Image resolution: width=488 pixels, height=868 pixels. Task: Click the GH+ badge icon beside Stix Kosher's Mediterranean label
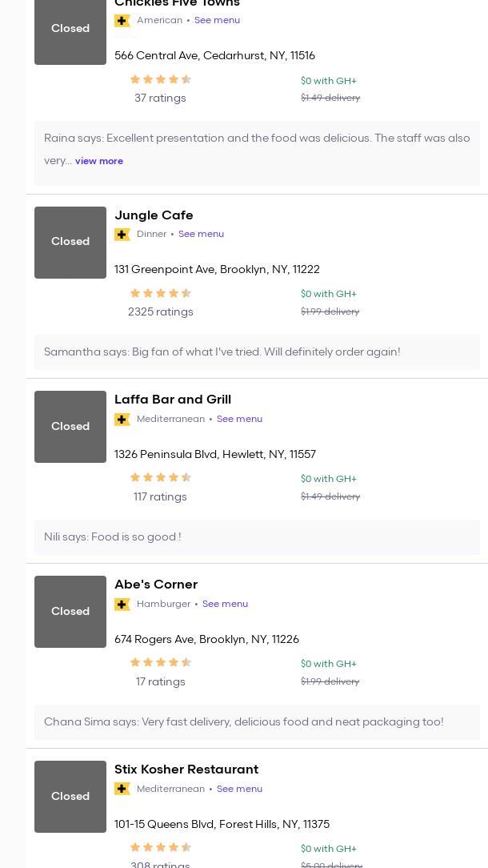click(122, 790)
